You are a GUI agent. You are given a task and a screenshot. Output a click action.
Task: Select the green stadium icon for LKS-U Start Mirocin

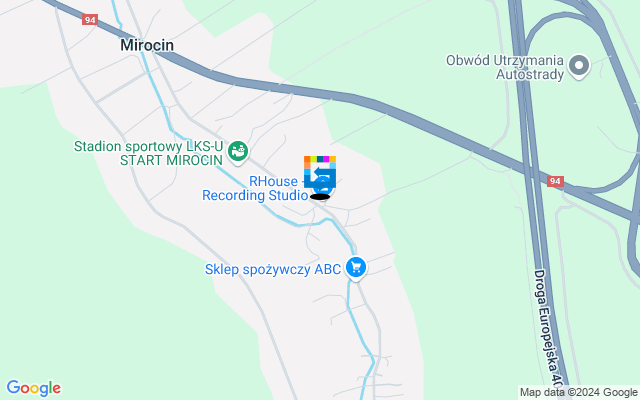238,152
